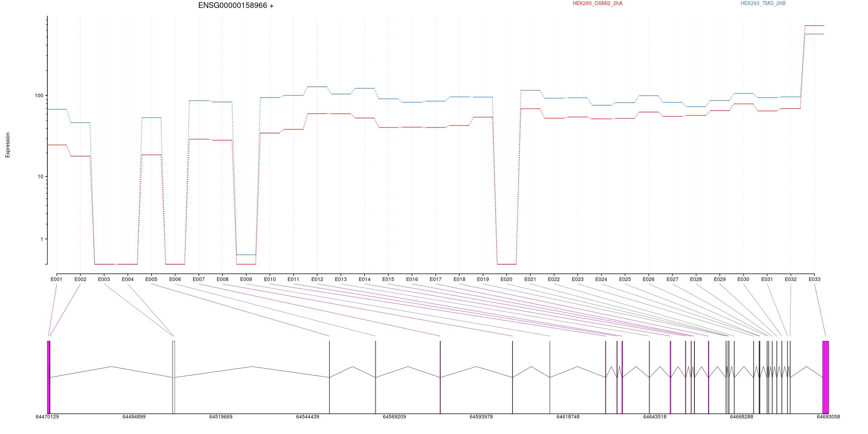Click exon label E019
Viewport: 868px width, 434px height.
pyautogui.click(x=483, y=279)
